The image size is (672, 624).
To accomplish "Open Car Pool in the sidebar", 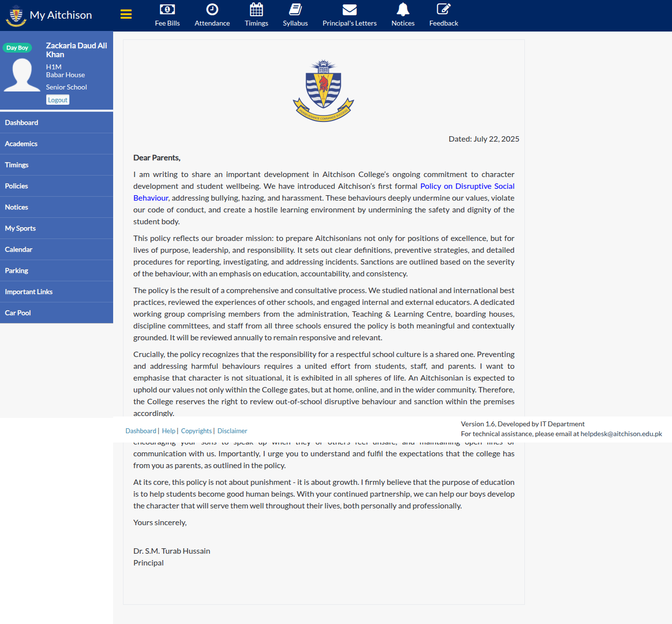I will 57,313.
